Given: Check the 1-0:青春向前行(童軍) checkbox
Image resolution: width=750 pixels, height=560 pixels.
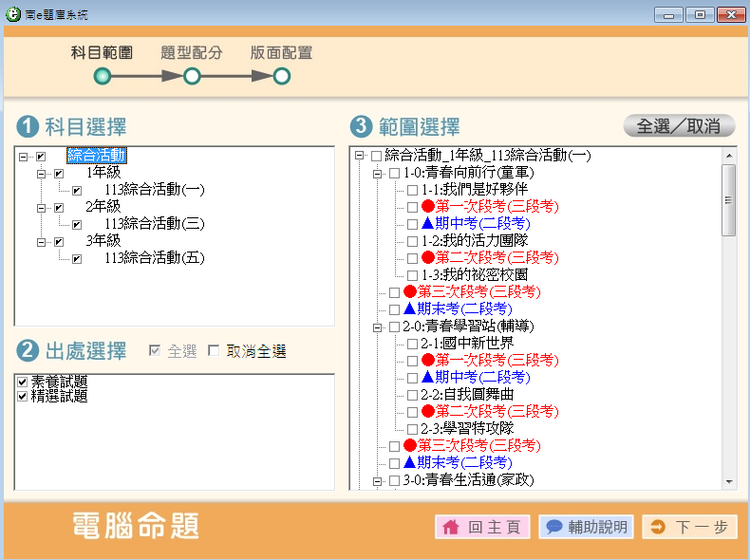Looking at the screenshot, I should 394,173.
